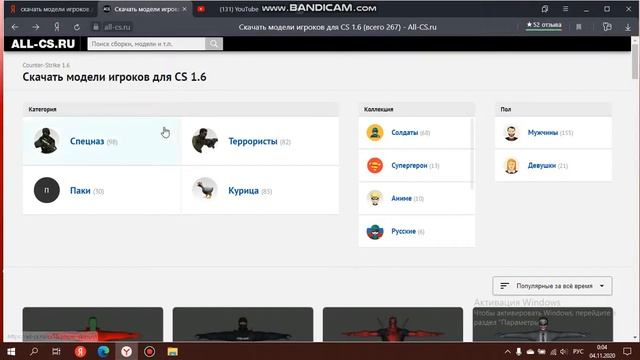Switch to Yandex Browser on the taskbar
Screen dimensions: 640x360
click(127, 351)
